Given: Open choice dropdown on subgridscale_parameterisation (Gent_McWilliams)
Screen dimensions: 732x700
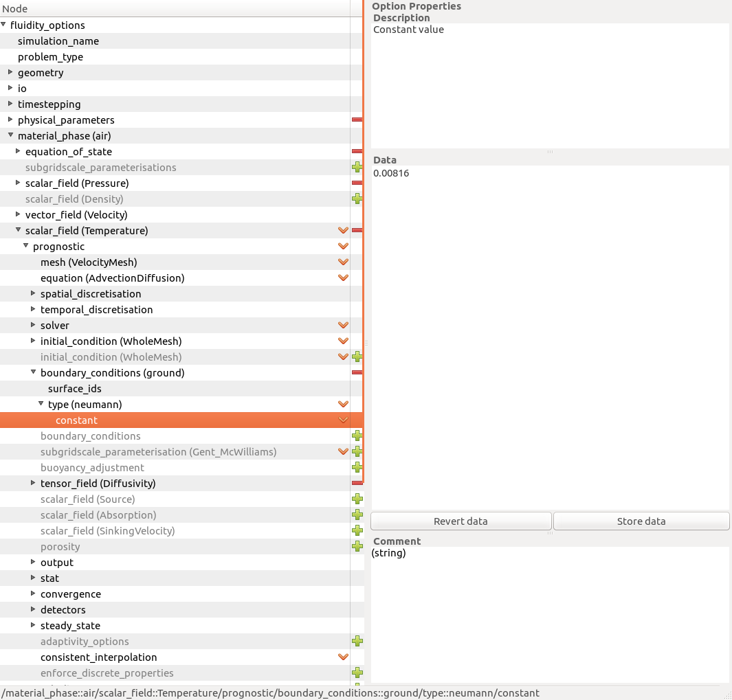Looking at the screenshot, I should (x=343, y=451).
